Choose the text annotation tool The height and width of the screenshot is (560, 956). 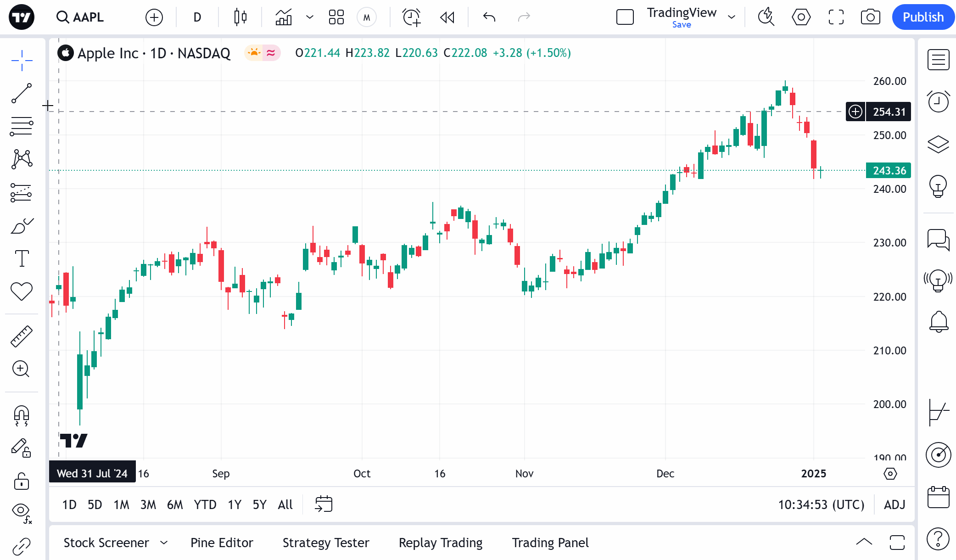click(x=21, y=258)
